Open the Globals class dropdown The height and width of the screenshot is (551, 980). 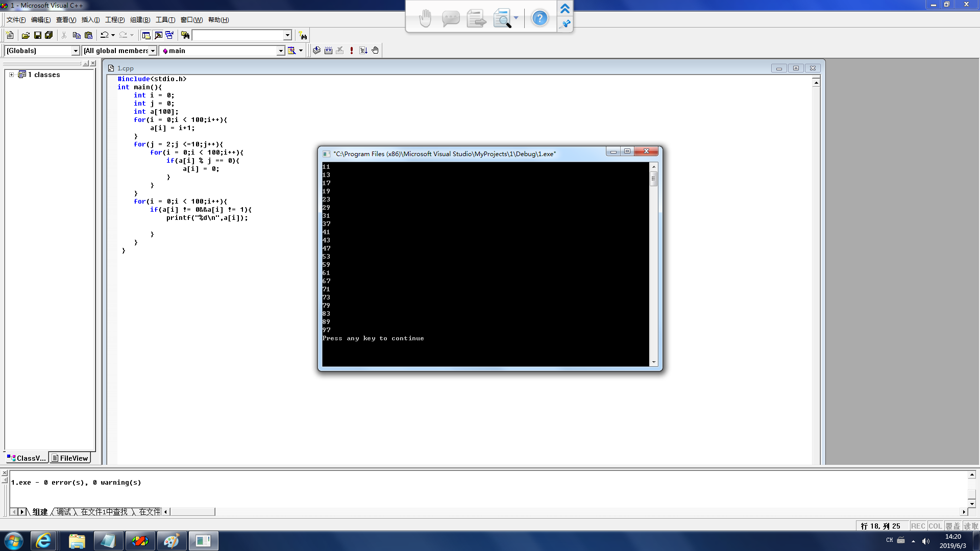coord(76,51)
